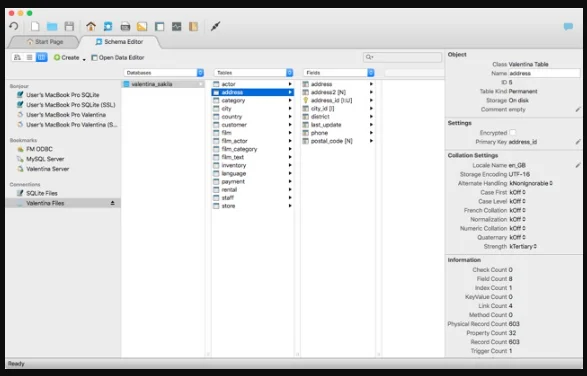Toggle the Encrypted checkbox
The width and height of the screenshot is (587, 376).
click(513, 133)
